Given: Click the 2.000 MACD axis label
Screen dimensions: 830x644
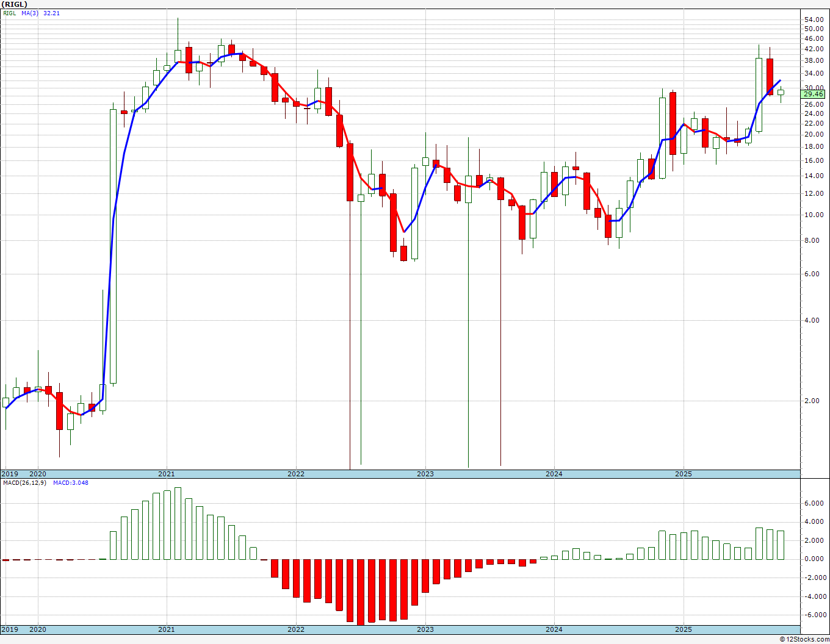Looking at the screenshot, I should [x=815, y=540].
